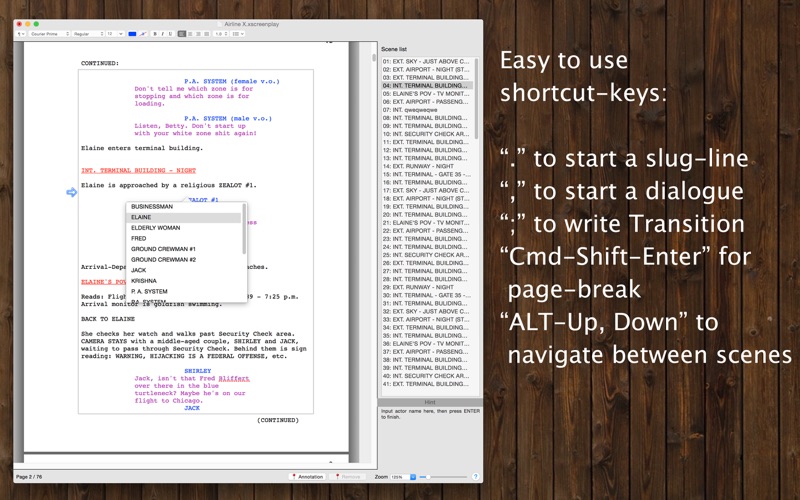The height and width of the screenshot is (500, 800).
Task: Click the P.A. SYSTEM (male v.o.) heading
Action: [228, 118]
